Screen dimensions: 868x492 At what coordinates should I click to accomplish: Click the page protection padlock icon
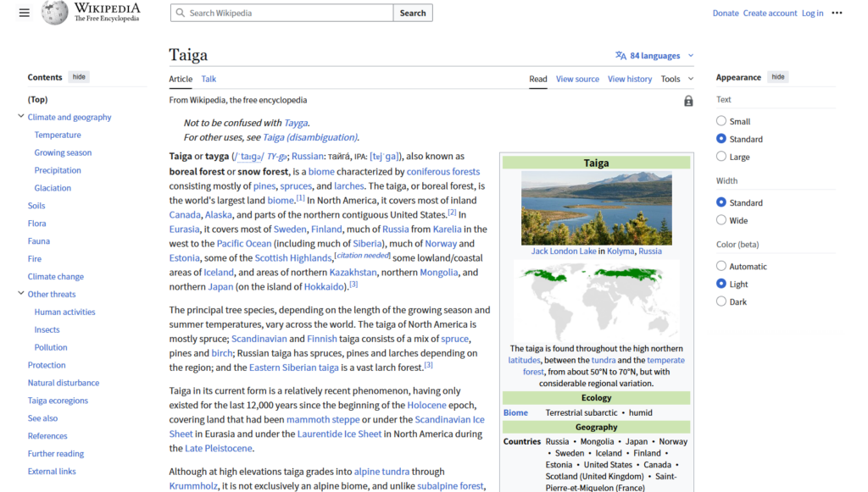pos(688,101)
